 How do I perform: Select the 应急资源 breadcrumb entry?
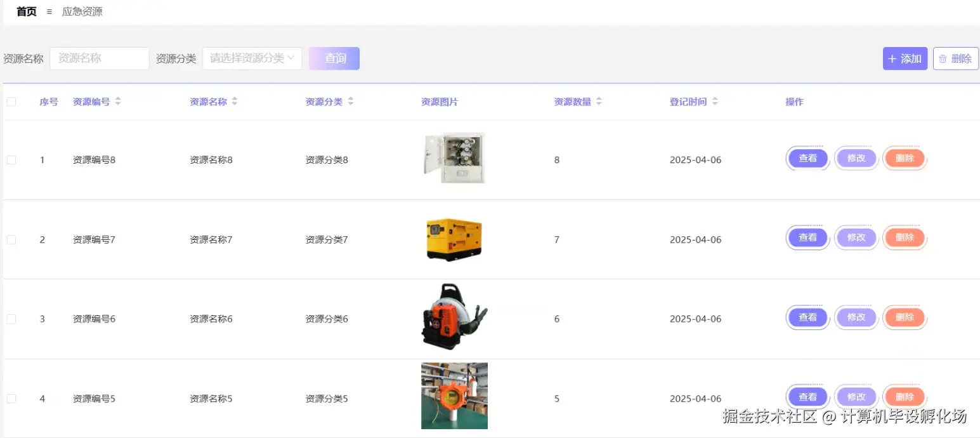coord(82,11)
